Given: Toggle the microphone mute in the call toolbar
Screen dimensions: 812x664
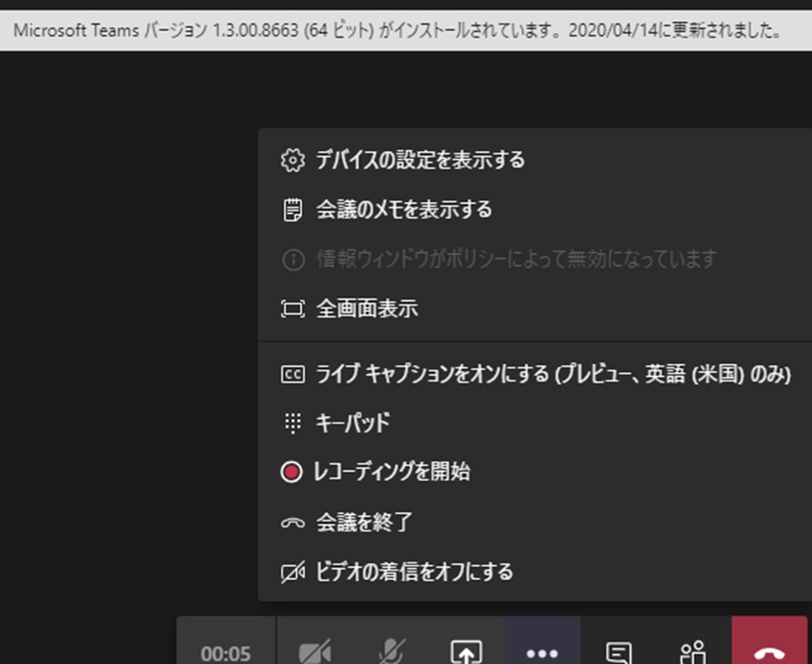Looking at the screenshot, I should click(391, 650).
